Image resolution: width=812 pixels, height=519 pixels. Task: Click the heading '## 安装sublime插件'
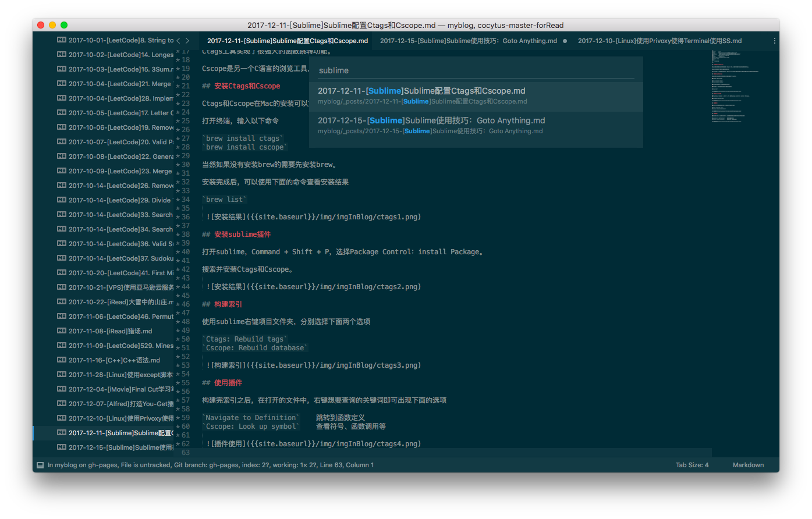[236, 234]
